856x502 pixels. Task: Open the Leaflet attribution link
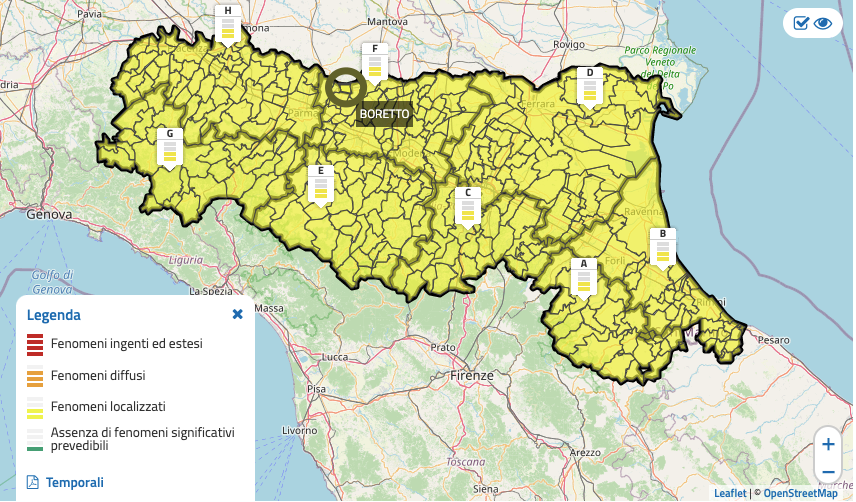coord(730,493)
